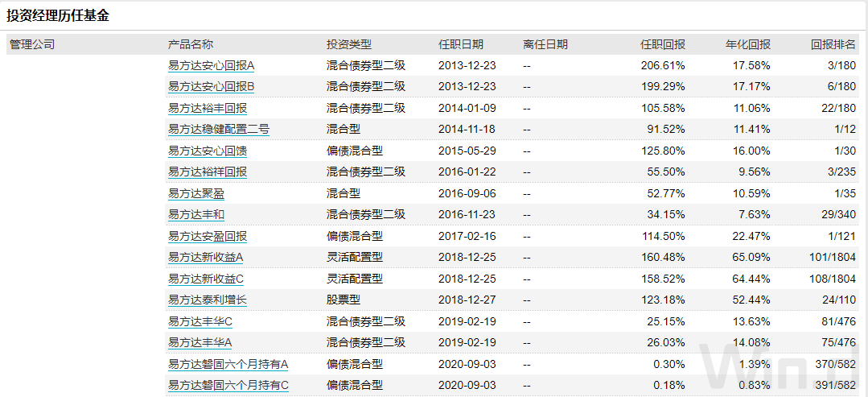
Task: Select the 108/1804 ranking cell
Action: (x=833, y=279)
